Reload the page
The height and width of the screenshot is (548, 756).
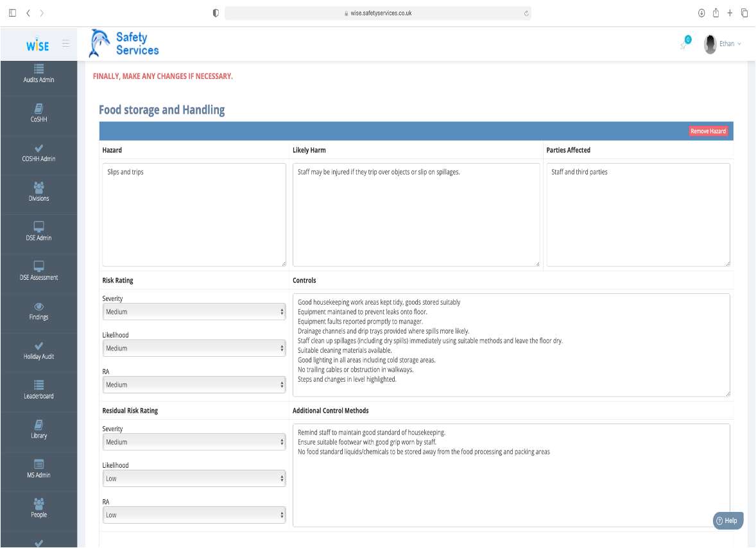coord(526,13)
